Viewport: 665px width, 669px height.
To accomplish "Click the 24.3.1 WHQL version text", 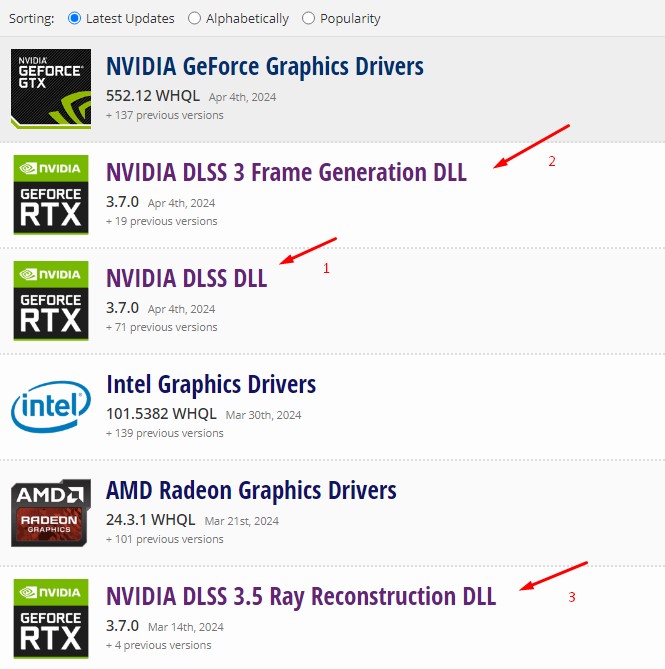I will [151, 520].
